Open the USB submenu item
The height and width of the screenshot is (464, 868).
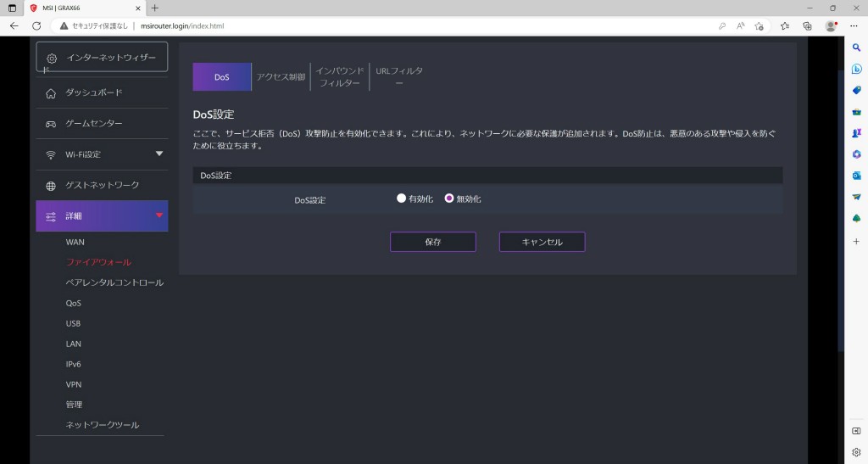pos(73,323)
